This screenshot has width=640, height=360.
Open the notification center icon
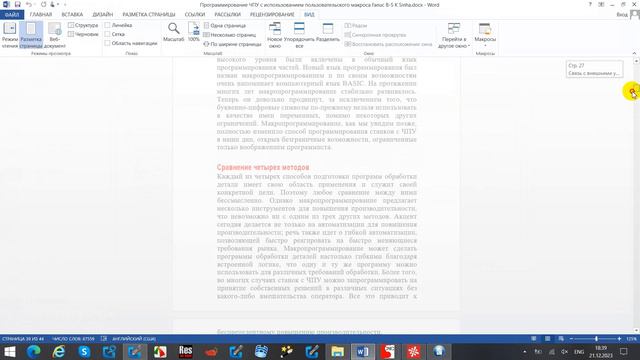pyautogui.click(x=623, y=351)
